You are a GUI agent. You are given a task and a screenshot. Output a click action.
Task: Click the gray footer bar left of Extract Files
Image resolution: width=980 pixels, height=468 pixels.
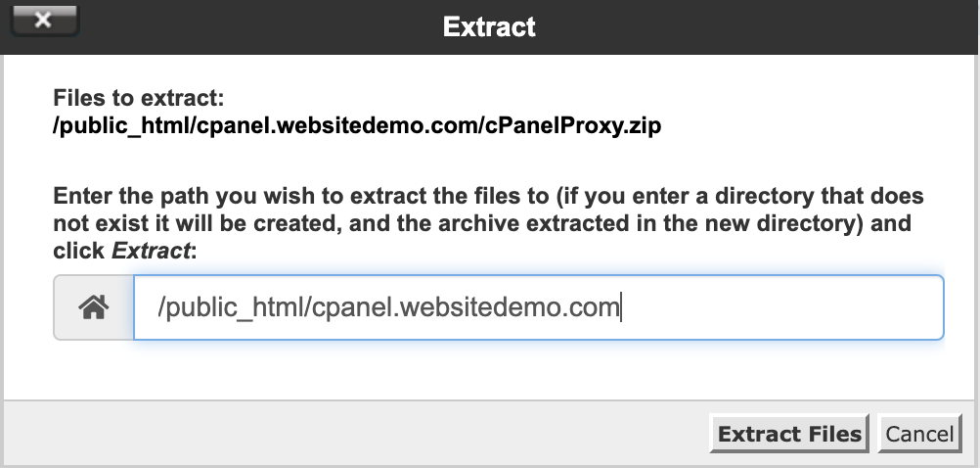point(352,434)
